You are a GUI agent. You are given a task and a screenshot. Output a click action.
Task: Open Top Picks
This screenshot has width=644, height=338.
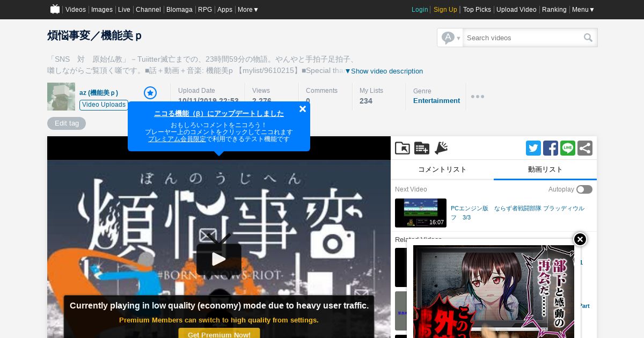tap(477, 10)
